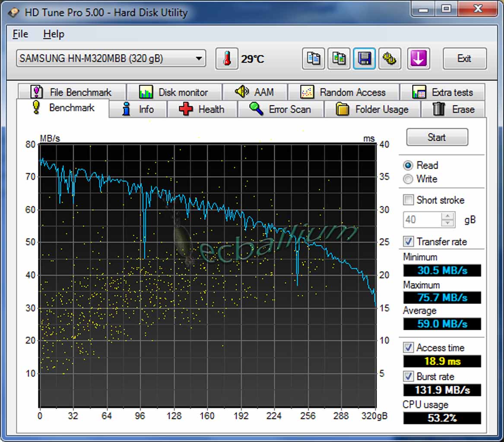Open the options gear icon
Screen dimensions: 504x442
point(390,59)
